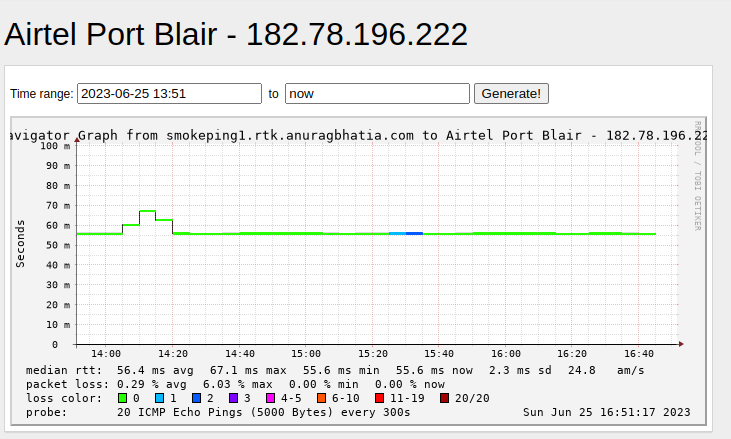
Task: Click the Generate! button
Action: 511,94
